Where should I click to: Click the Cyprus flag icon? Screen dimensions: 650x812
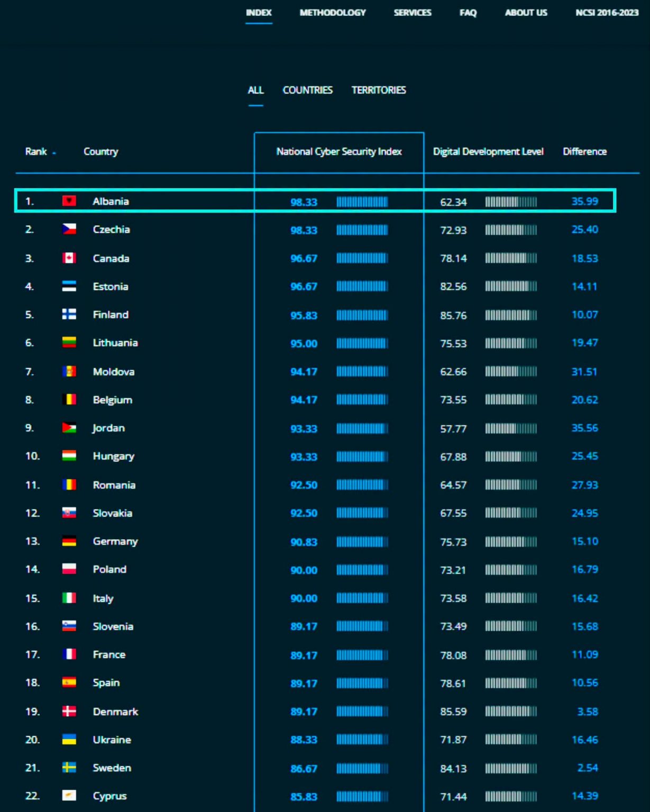tap(69, 796)
